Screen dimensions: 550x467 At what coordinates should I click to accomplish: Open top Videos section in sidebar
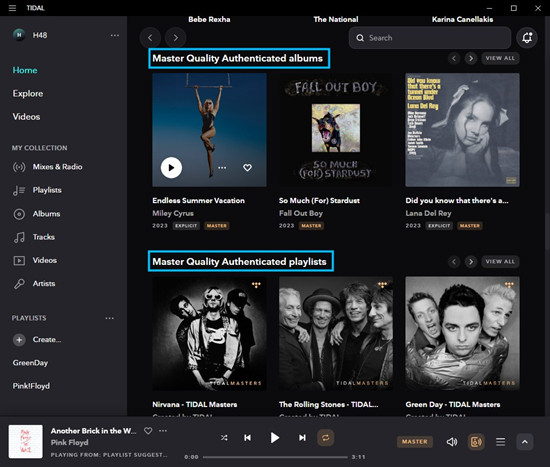click(26, 116)
